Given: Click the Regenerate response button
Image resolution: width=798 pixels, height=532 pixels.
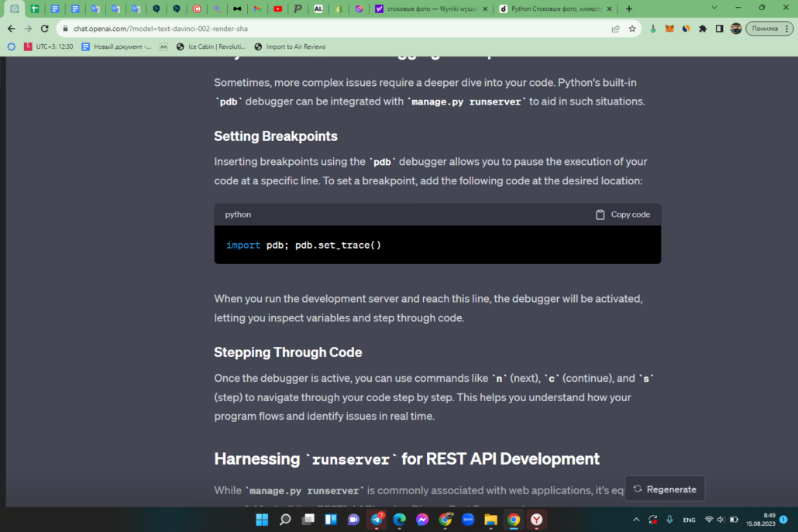Looking at the screenshot, I should 665,489.
